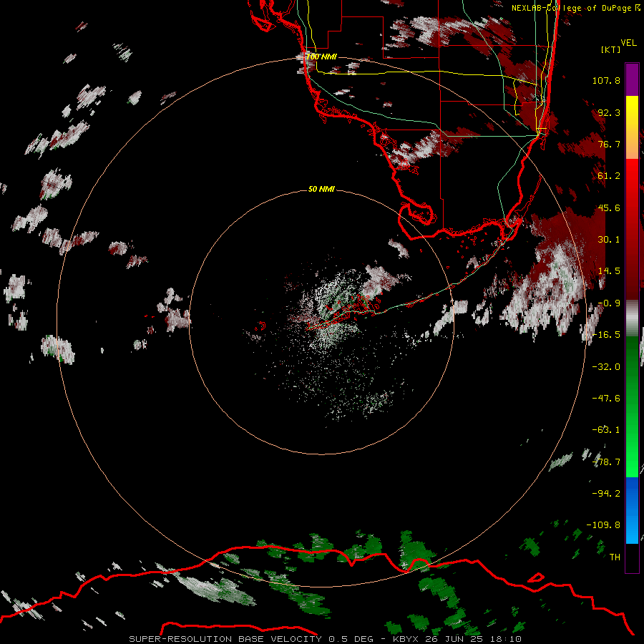Click the -78.7 velocity scale value
This screenshot has height=644, width=644.
point(606,462)
